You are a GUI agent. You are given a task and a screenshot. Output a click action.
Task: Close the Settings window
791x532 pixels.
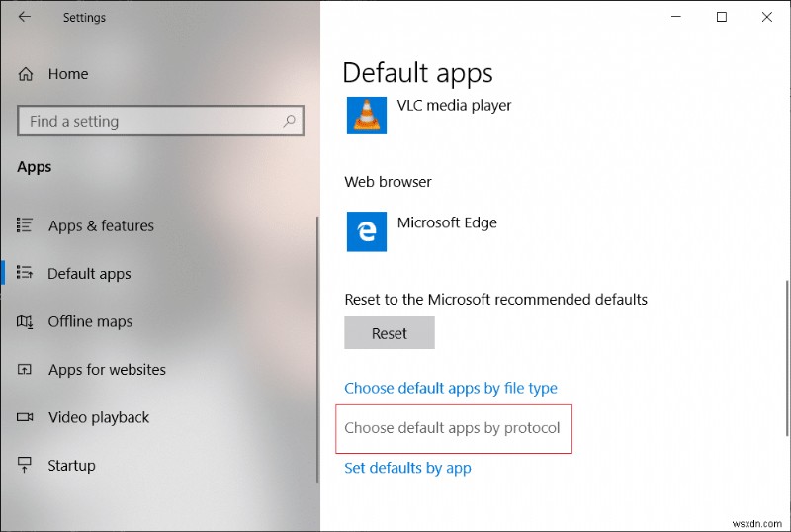[767, 17]
